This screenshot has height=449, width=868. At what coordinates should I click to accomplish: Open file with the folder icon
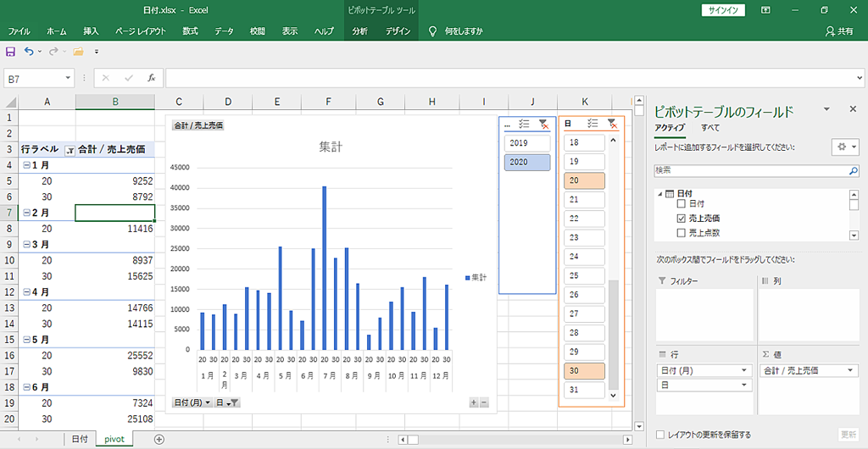[78, 52]
